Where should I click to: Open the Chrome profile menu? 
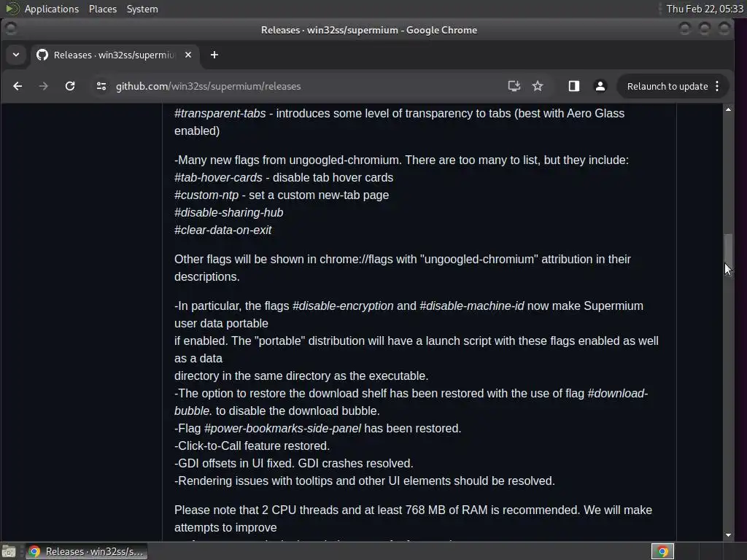[x=600, y=86]
